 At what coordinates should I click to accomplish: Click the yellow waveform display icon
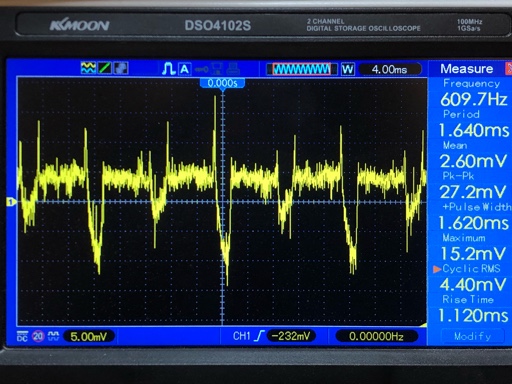88,68
